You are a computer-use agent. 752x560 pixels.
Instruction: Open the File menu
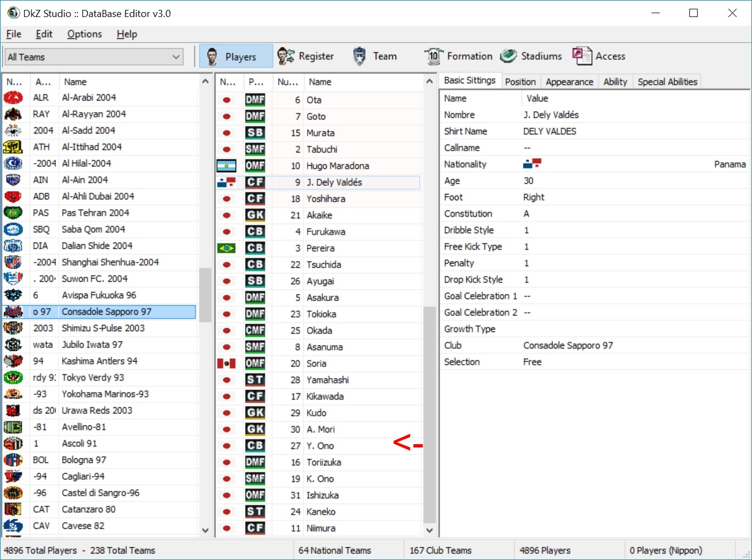(14, 34)
